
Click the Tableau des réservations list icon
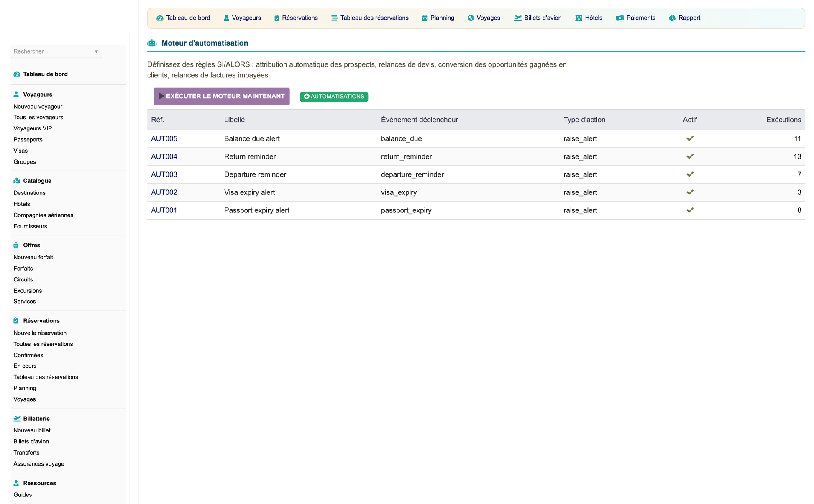(x=334, y=18)
